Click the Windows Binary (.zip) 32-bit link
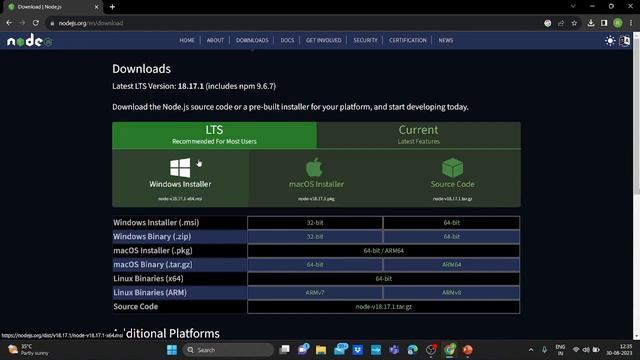This screenshot has height=360, width=640. (x=315, y=237)
